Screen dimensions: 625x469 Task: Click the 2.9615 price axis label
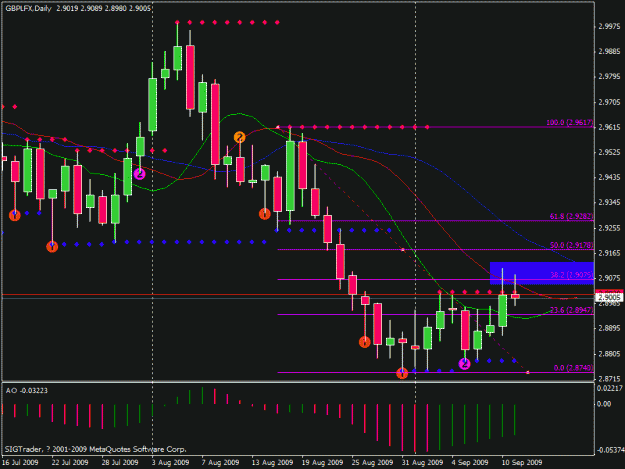click(609, 127)
